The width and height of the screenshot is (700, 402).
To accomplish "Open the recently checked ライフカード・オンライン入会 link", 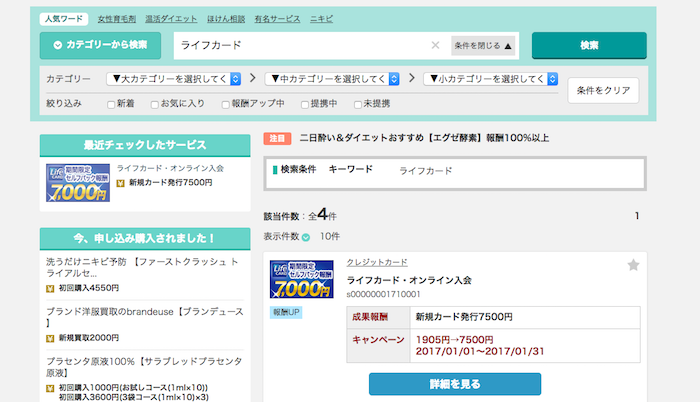I will point(170,168).
